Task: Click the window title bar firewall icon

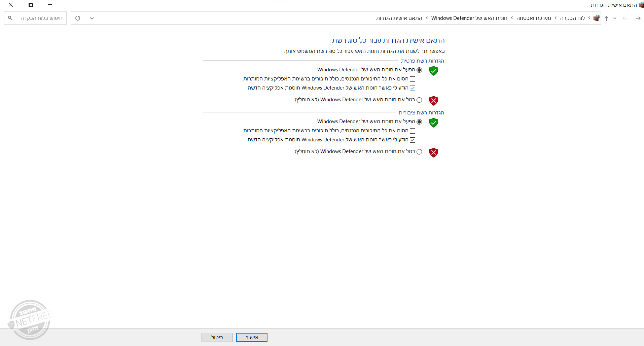Action: pyautogui.click(x=641, y=5)
